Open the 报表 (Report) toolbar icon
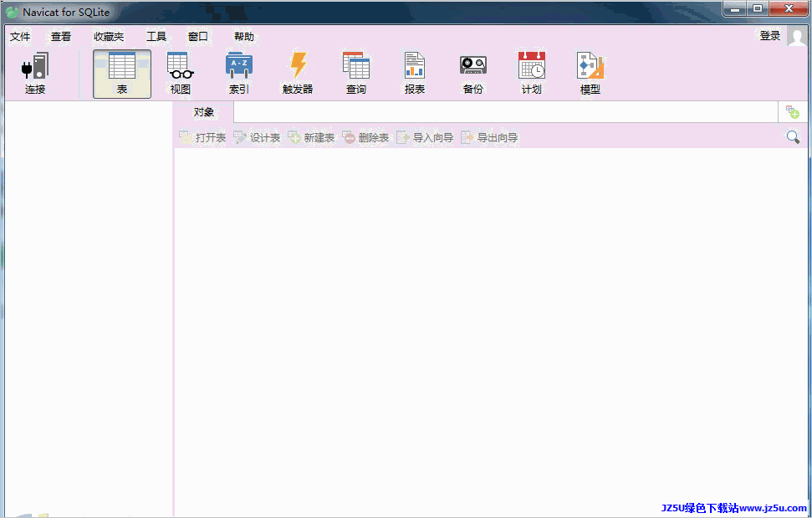 pos(414,66)
